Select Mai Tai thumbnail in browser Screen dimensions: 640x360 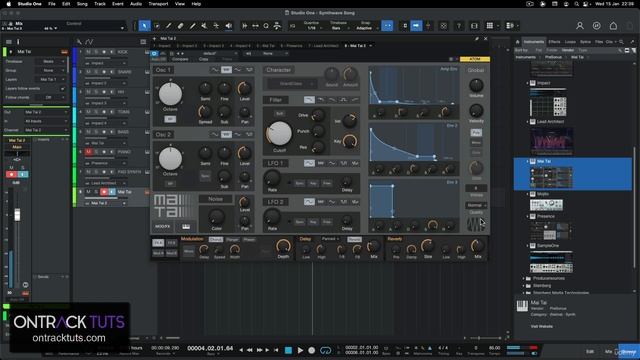(551, 178)
